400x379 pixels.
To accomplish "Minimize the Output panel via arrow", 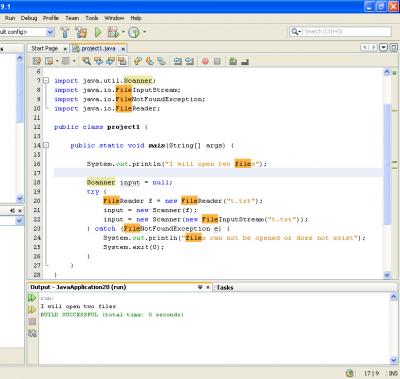I will tap(200, 287).
